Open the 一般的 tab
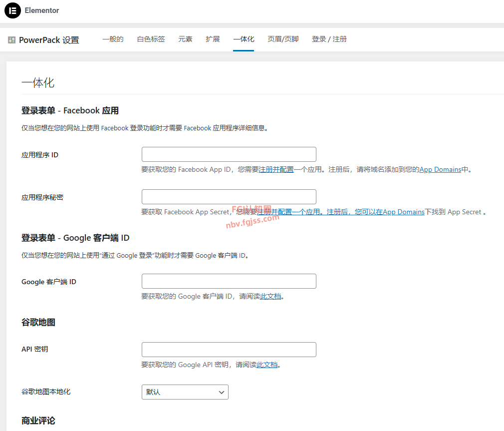Screen dimensions: 504x431 pos(113,39)
